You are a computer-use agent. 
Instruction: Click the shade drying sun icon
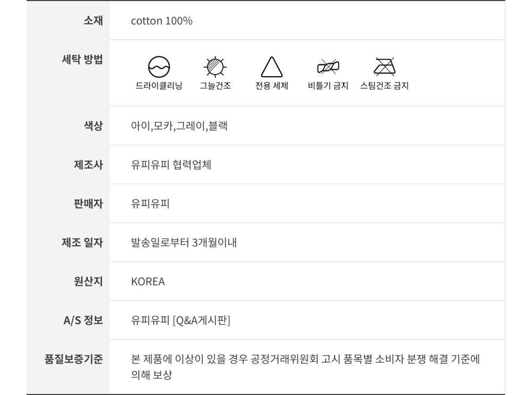[x=215, y=67]
